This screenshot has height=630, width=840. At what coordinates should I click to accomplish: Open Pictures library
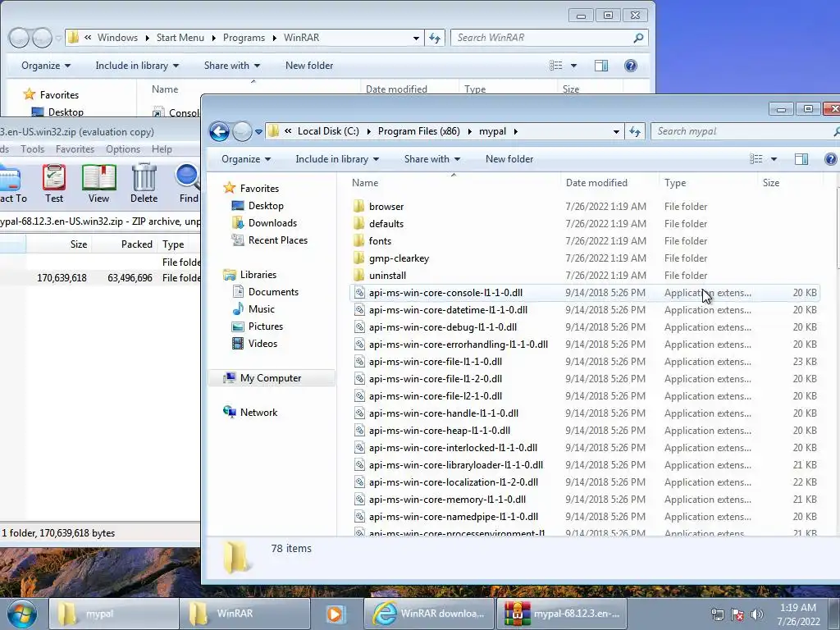coord(265,326)
